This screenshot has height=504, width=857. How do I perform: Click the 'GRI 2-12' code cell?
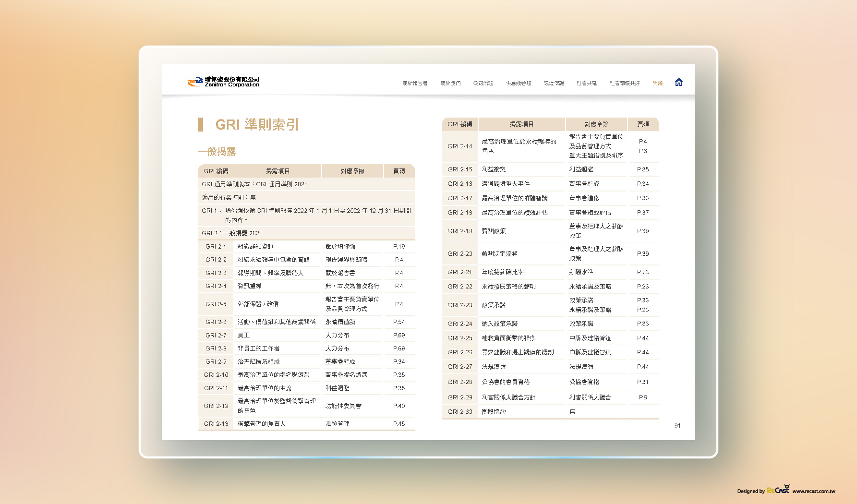[x=216, y=406]
